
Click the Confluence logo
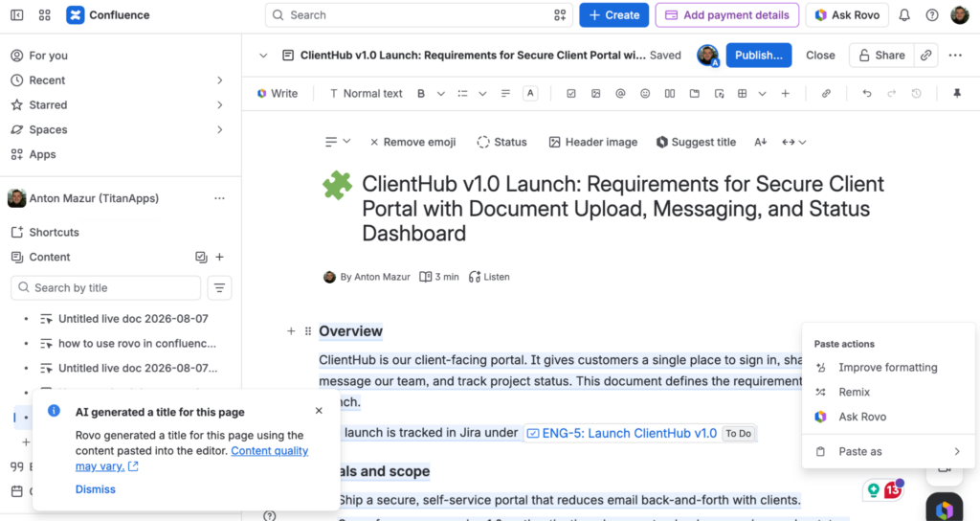(107, 15)
